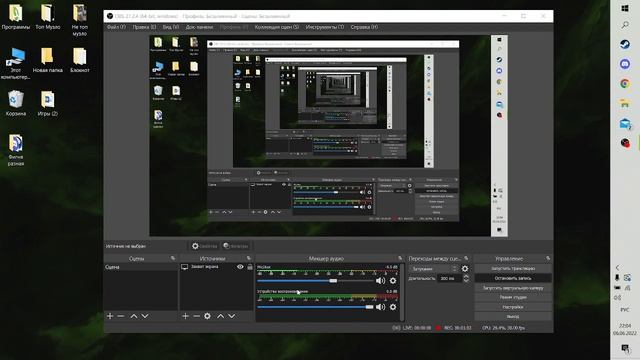Open the taskbar clock and date
This screenshot has height=360, width=640.
[624, 329]
